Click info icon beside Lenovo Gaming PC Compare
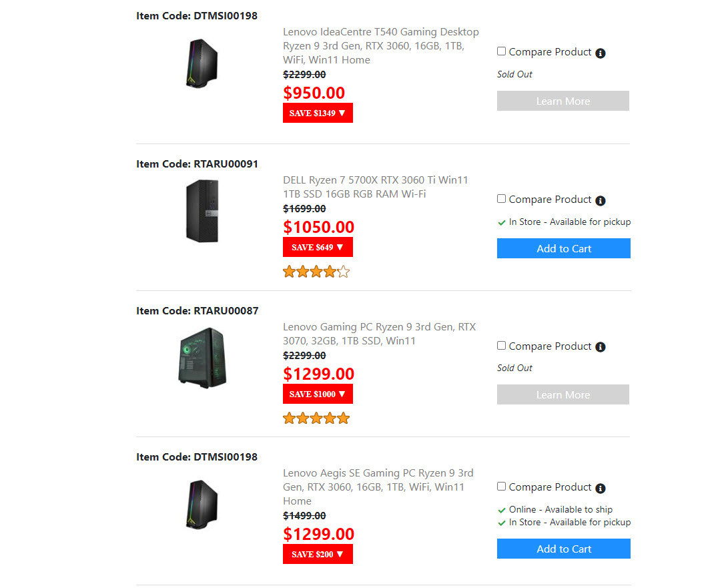This screenshot has height=588, width=724. coord(601,347)
